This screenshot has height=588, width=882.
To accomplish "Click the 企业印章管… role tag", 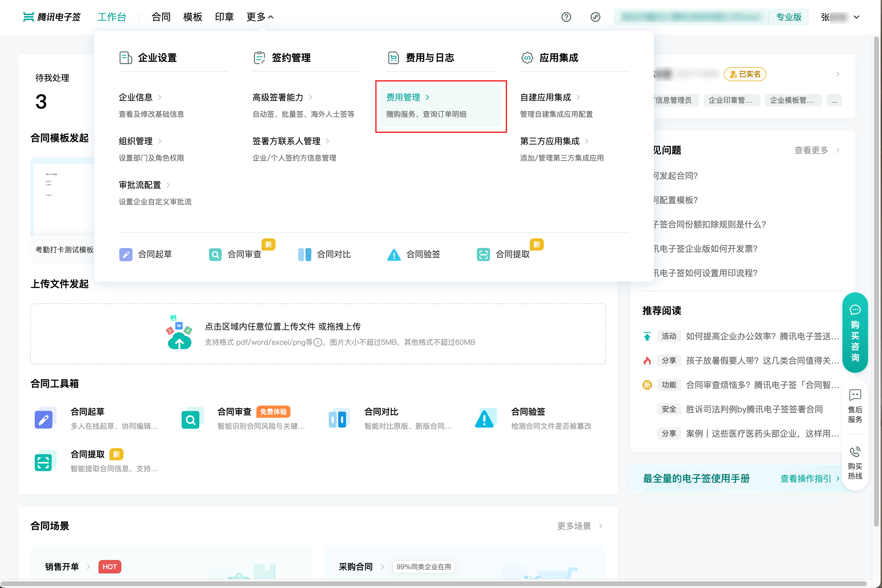I will coord(731,101).
